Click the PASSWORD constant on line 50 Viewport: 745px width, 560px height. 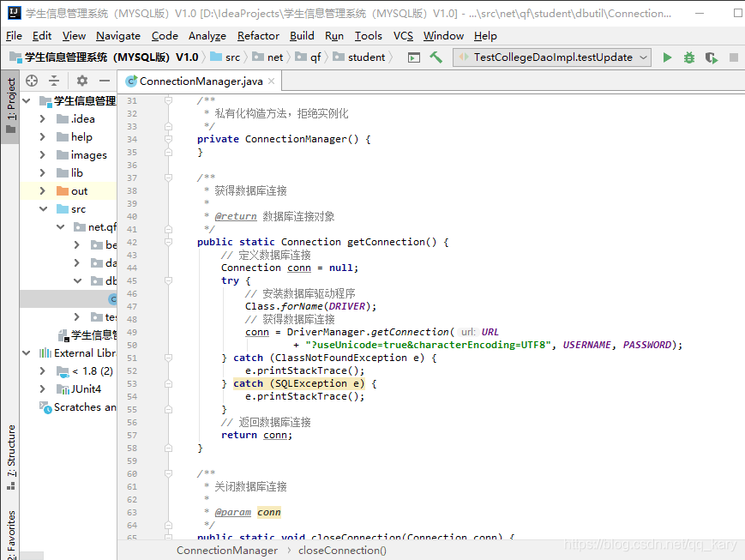point(647,345)
